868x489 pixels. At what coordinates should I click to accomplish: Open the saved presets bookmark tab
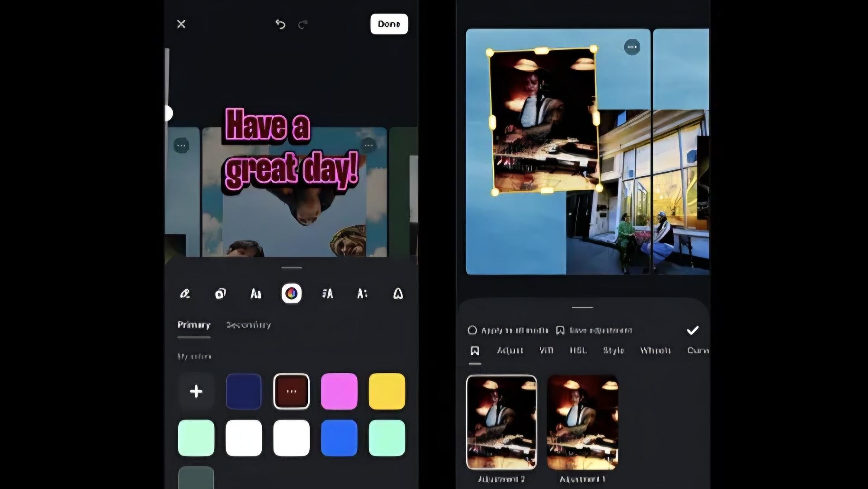pyautogui.click(x=475, y=351)
